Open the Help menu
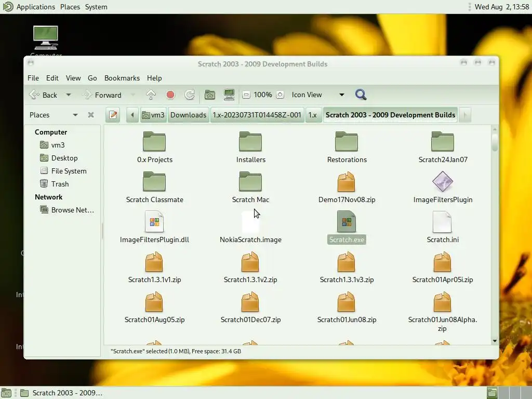Image resolution: width=532 pixels, height=399 pixels. click(x=154, y=78)
